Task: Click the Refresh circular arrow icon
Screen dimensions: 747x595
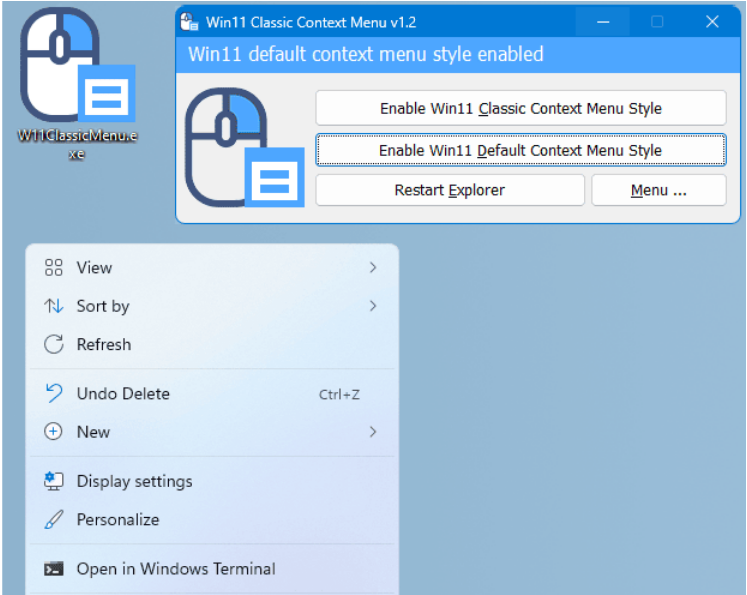Action: click(x=54, y=345)
